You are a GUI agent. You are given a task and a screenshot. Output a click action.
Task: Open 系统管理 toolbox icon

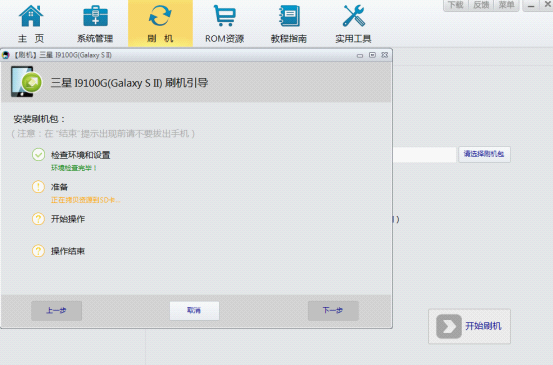(95, 17)
